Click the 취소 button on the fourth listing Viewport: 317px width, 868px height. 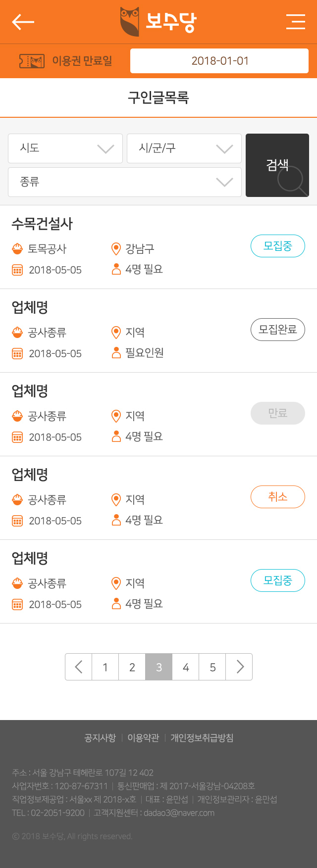[278, 497]
